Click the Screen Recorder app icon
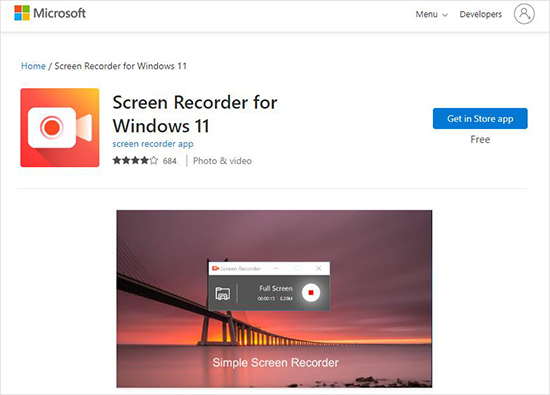Screen dimensions: 550x395 point(60,128)
